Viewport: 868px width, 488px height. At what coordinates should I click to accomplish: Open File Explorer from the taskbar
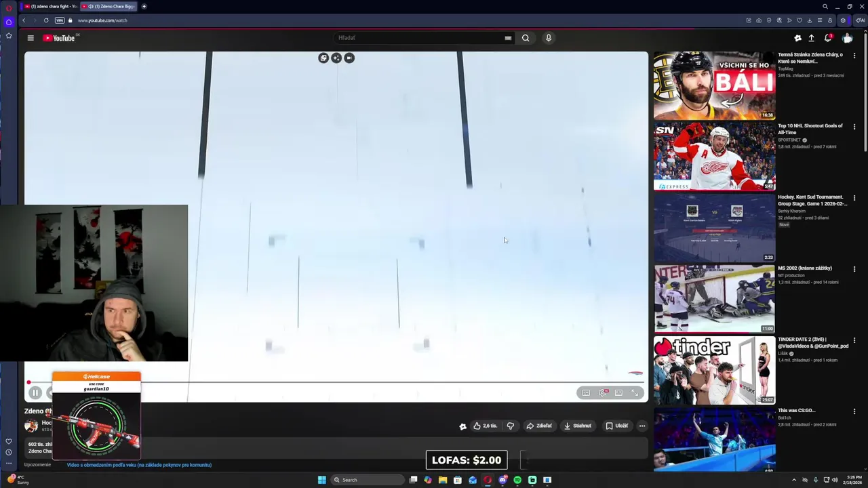pyautogui.click(x=443, y=480)
